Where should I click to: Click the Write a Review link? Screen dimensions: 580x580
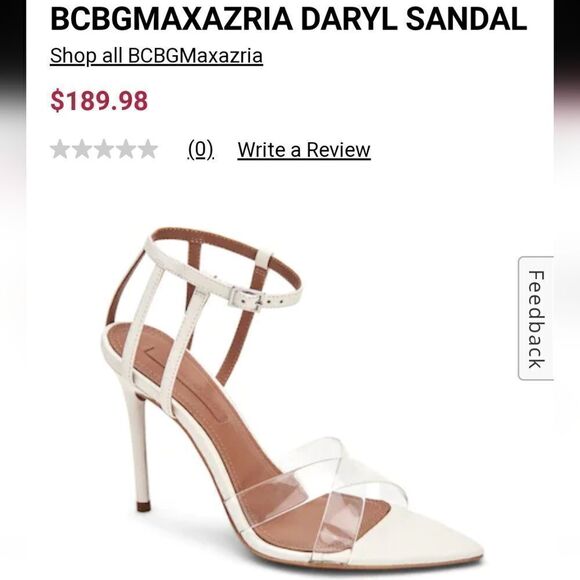coord(304,150)
